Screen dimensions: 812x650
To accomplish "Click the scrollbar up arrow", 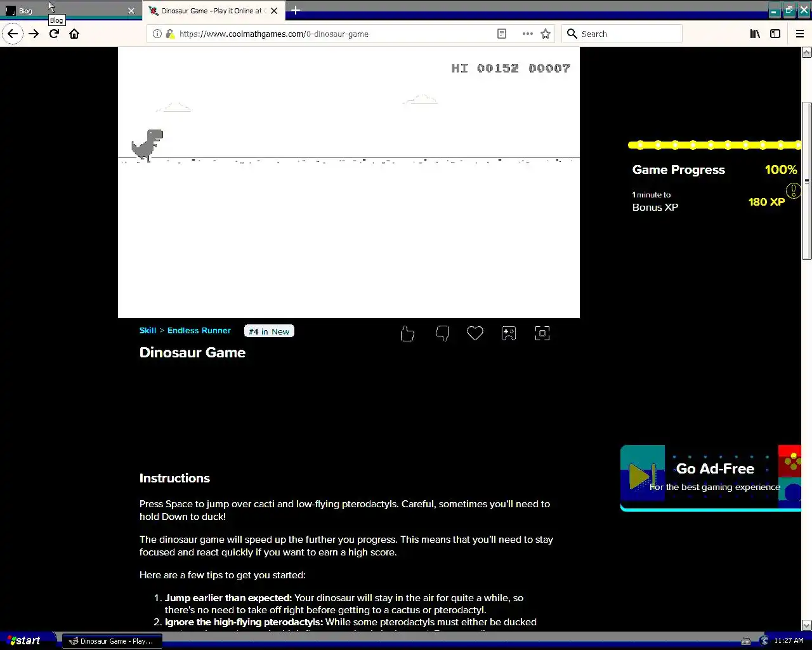I will tap(806, 53).
